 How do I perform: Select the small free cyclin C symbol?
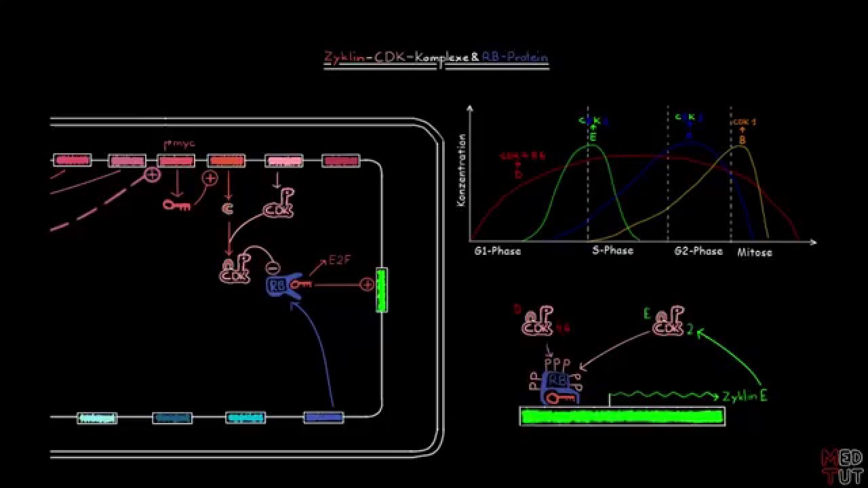click(x=227, y=210)
